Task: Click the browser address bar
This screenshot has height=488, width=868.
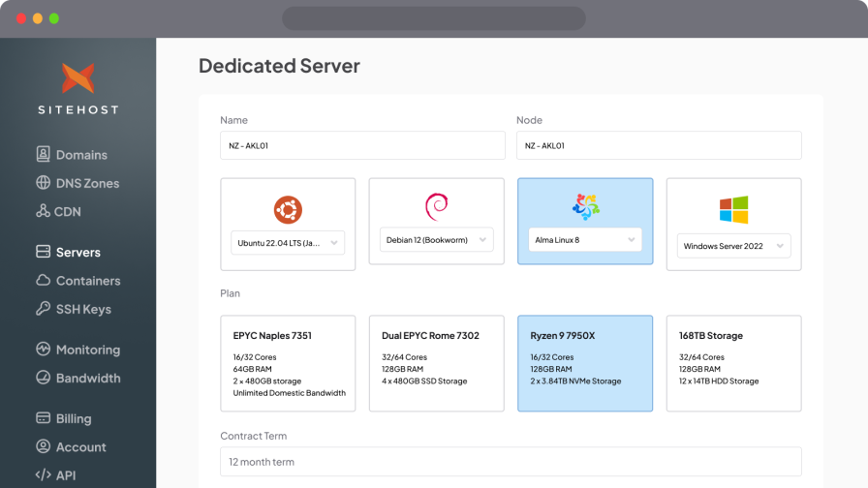Action: point(434,18)
